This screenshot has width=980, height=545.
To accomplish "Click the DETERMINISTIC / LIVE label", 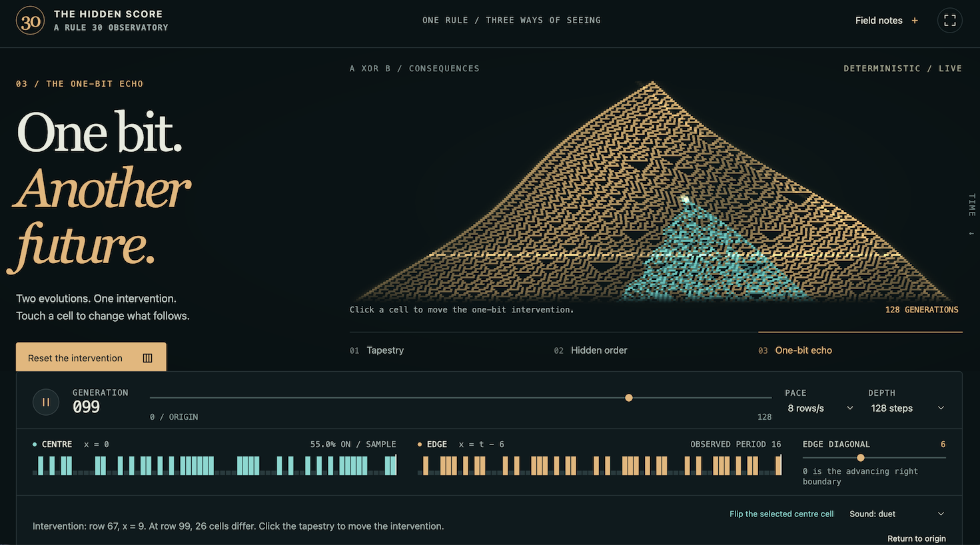I will tap(903, 69).
